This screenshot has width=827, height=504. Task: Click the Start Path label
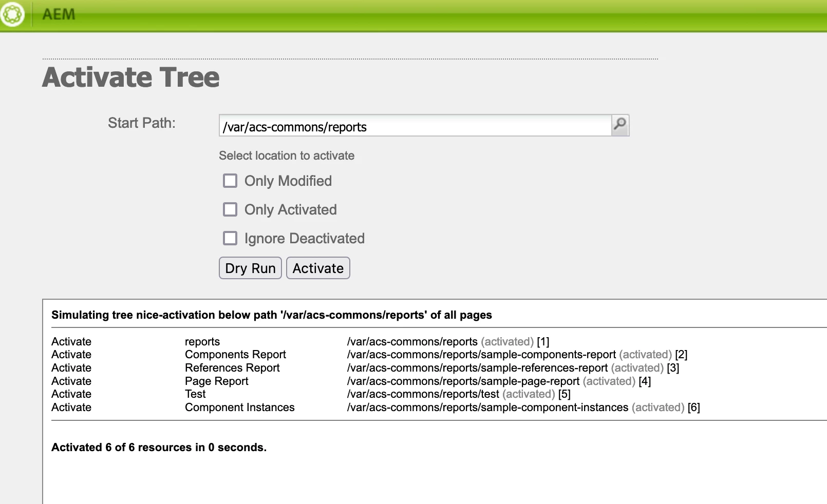click(x=142, y=123)
